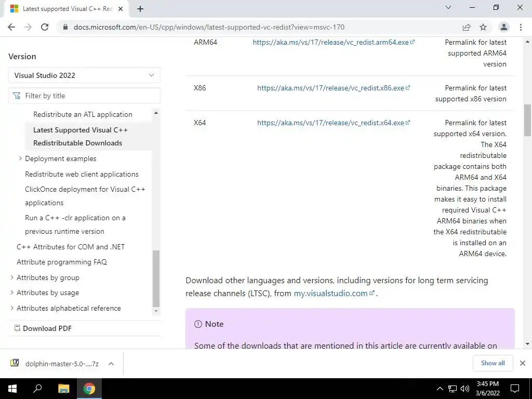The width and height of the screenshot is (532, 399).
Task: Bookmark this page with the star
Action: click(483, 27)
